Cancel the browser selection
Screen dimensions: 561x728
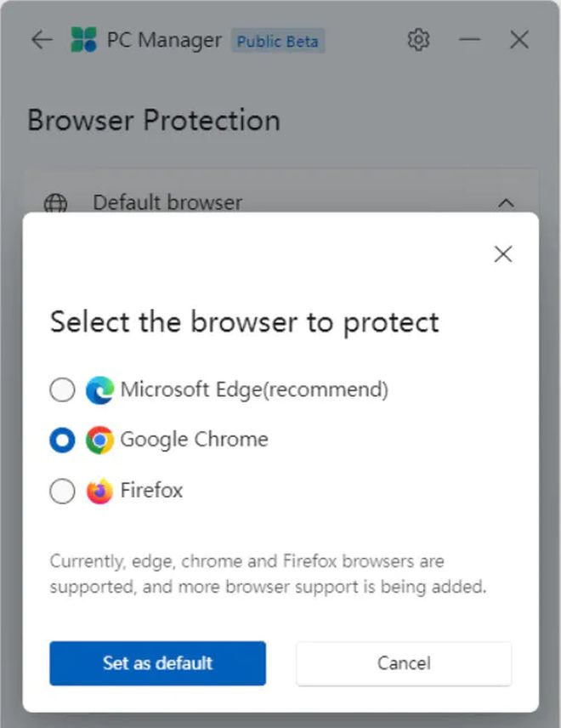point(403,663)
